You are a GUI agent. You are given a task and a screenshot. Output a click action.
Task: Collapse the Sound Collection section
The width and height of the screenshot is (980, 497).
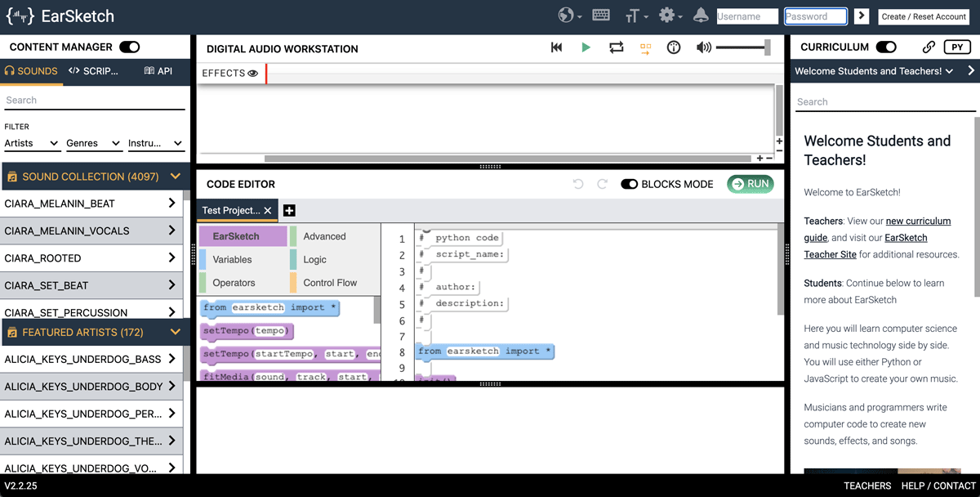coord(175,177)
